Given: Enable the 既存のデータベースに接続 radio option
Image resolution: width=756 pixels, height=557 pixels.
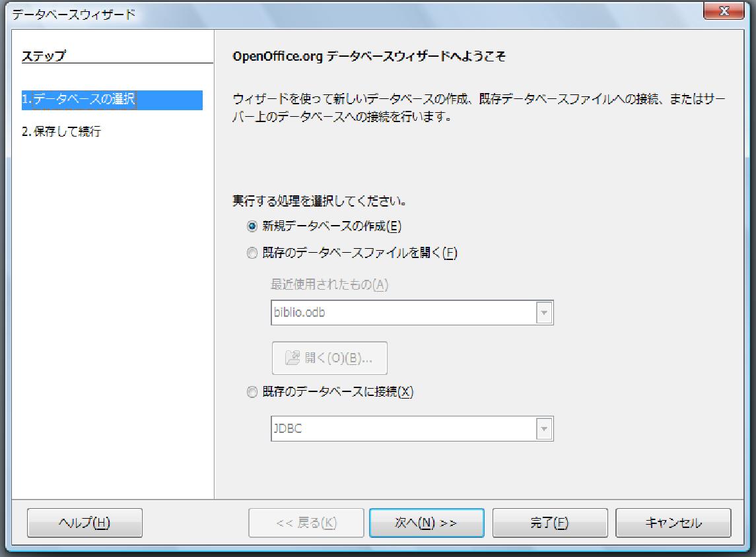Looking at the screenshot, I should pos(252,392).
